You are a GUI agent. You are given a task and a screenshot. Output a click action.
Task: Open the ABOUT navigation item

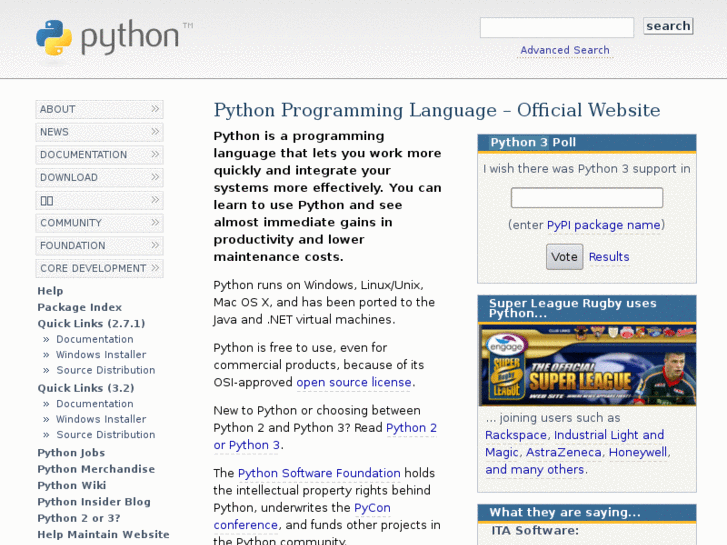99,109
